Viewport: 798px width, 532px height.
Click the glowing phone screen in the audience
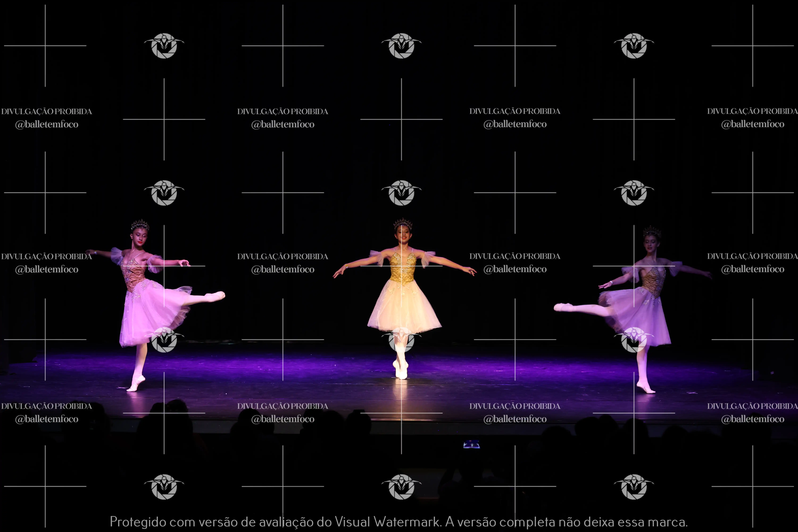(472, 444)
